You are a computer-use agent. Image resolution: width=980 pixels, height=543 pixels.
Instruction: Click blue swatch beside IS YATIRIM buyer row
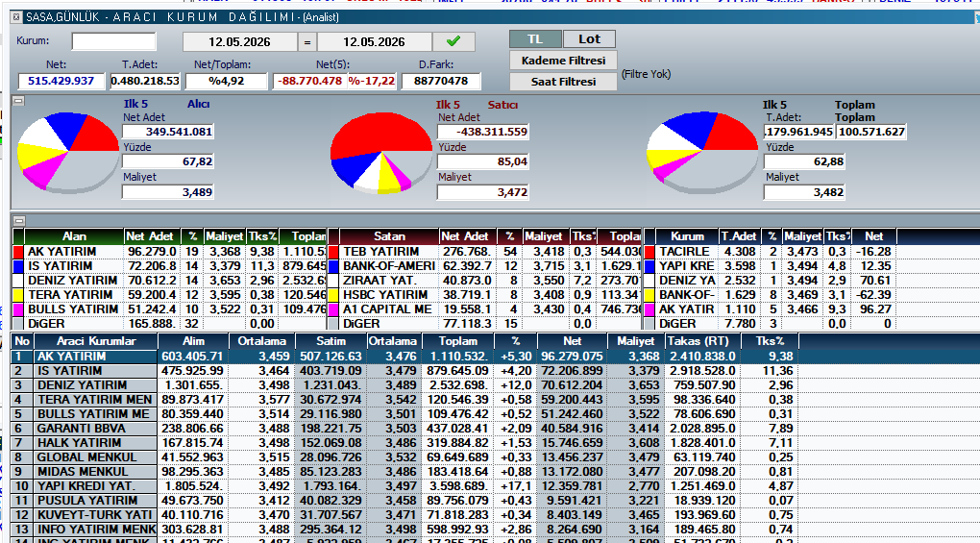(x=18, y=266)
